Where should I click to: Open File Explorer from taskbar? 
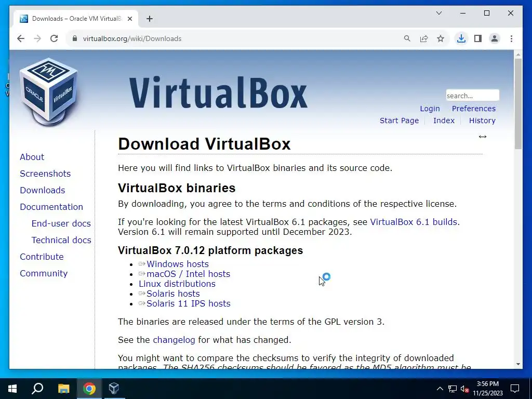pyautogui.click(x=63, y=389)
